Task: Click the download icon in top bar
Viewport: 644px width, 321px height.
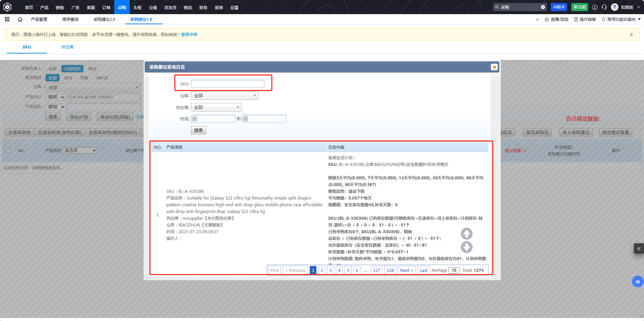Action: pos(595,7)
